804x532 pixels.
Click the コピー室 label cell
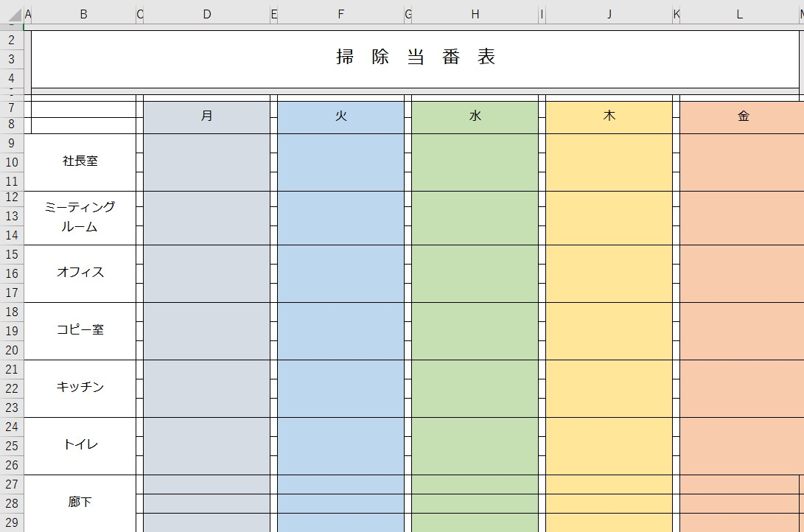pyautogui.click(x=80, y=330)
